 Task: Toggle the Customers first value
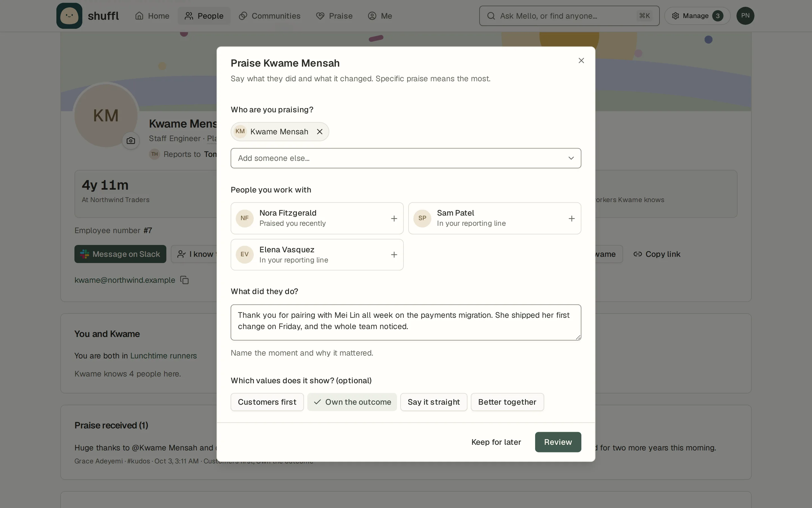click(x=267, y=402)
